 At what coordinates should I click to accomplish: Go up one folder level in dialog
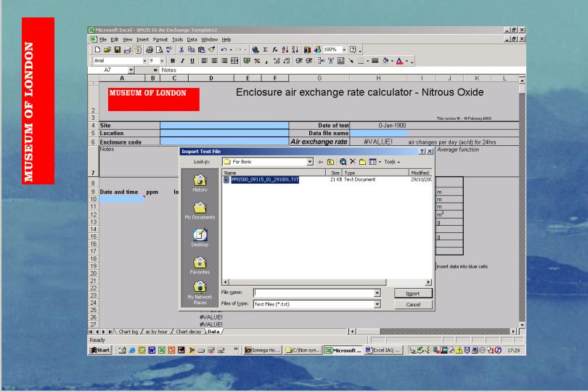(330, 162)
